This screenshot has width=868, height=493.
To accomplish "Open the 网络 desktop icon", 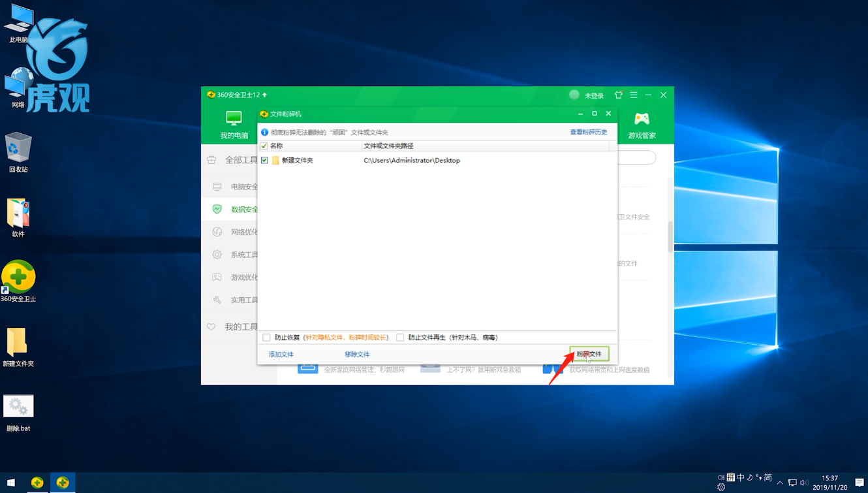I will (x=18, y=88).
